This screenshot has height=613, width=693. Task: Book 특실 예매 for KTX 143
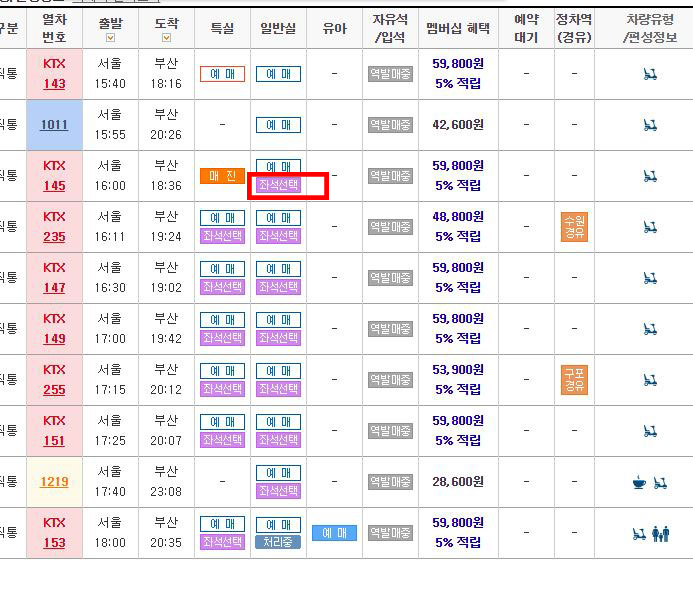pos(222,74)
